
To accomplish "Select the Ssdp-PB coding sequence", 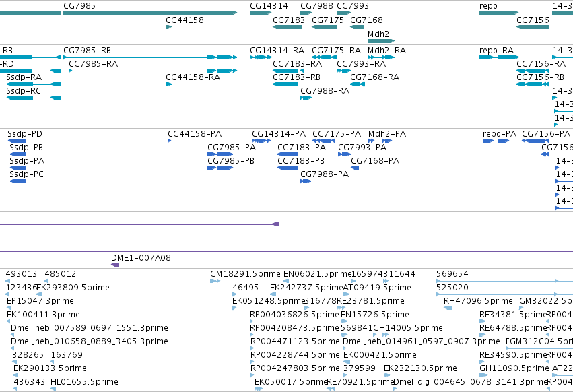I will 18,154.
